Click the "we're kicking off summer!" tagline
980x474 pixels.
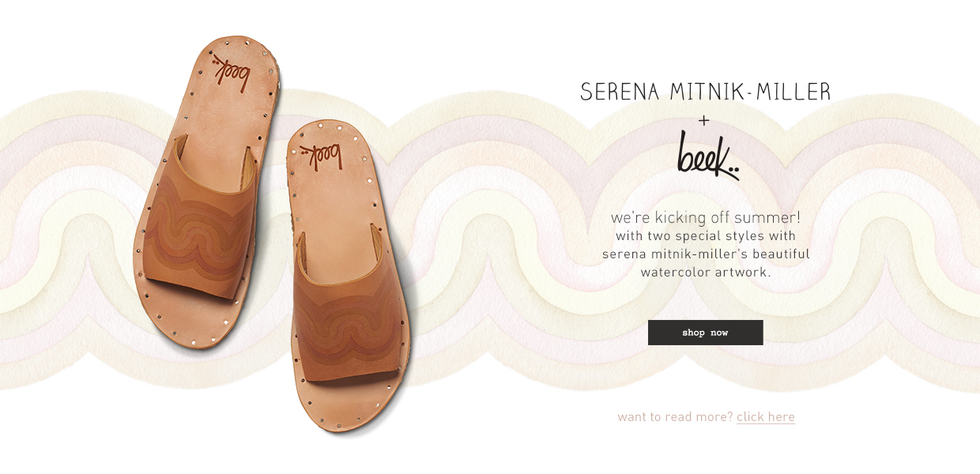tap(705, 217)
